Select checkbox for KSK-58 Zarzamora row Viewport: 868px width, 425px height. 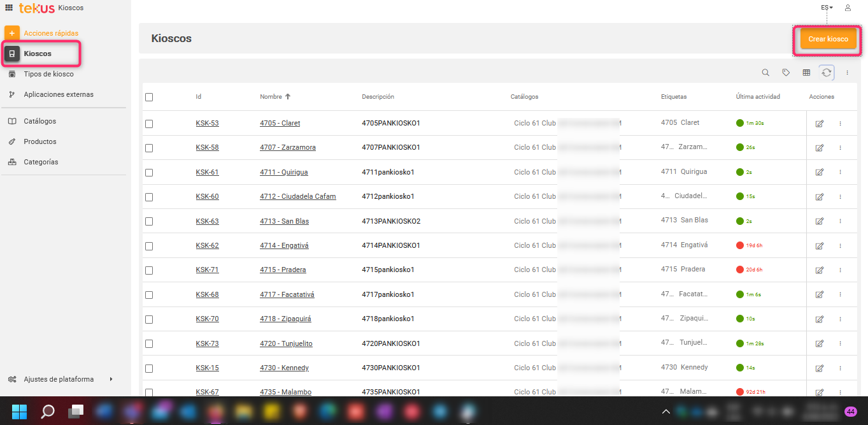pos(149,148)
